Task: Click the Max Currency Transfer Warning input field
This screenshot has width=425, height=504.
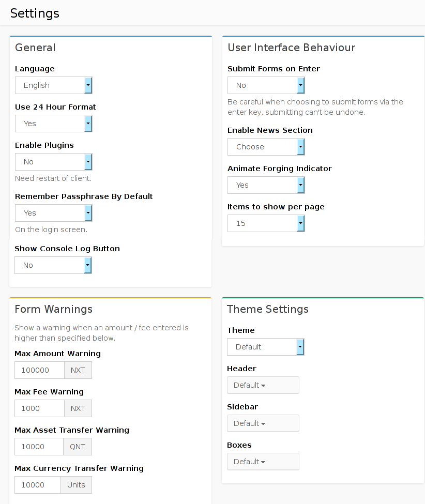Action: click(x=38, y=485)
